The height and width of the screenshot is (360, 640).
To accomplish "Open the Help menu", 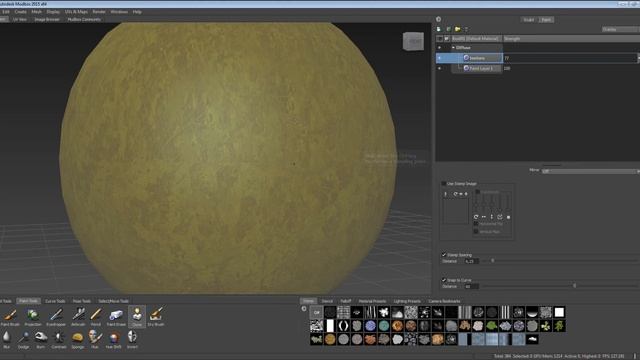I will click(137, 12).
